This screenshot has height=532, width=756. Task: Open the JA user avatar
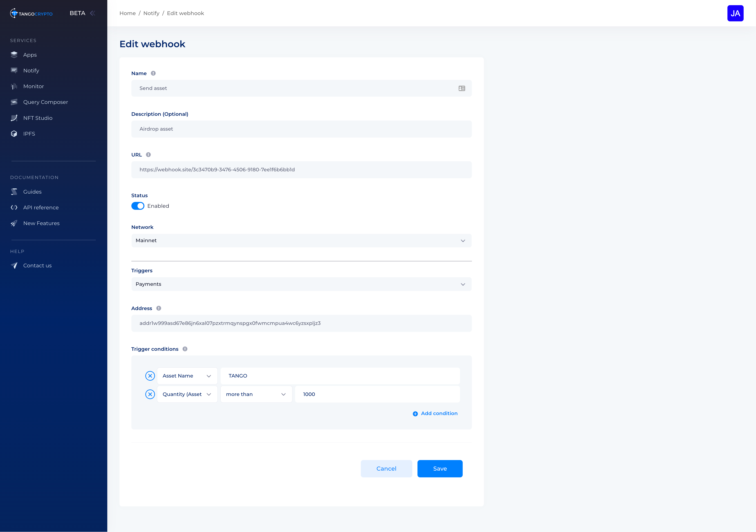pos(735,13)
